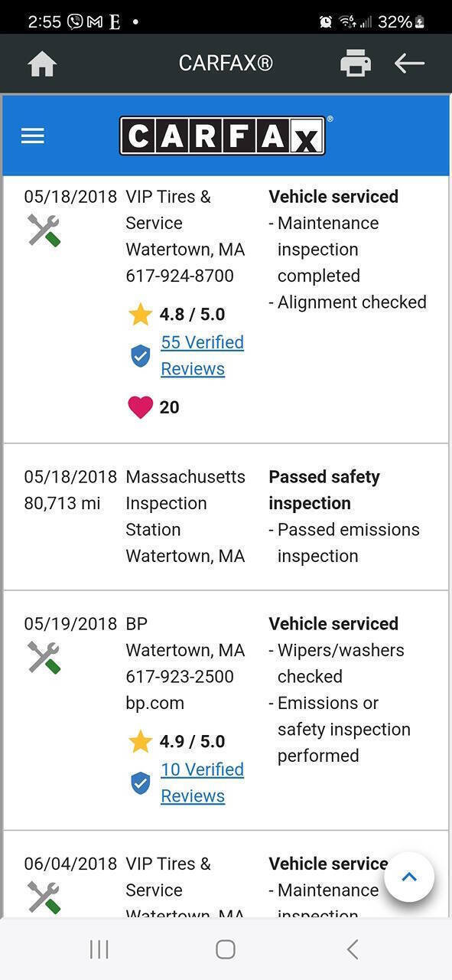Tap the Android home navigation button
The width and height of the screenshot is (452, 980).
(226, 949)
